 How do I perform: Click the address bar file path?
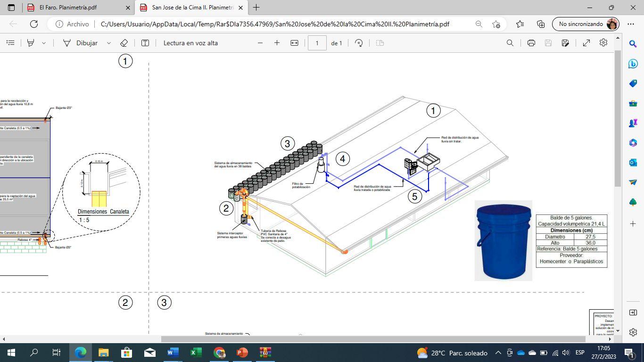[x=275, y=24]
